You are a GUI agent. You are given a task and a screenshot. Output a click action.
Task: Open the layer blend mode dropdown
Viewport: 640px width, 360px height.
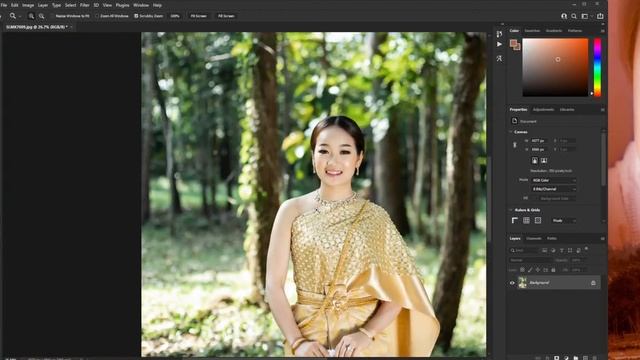pos(530,260)
